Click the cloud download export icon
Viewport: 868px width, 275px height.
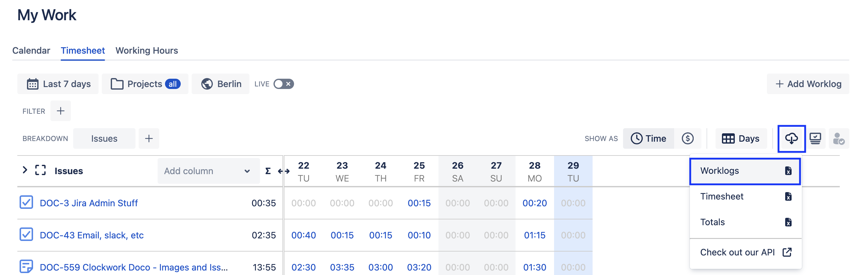791,138
